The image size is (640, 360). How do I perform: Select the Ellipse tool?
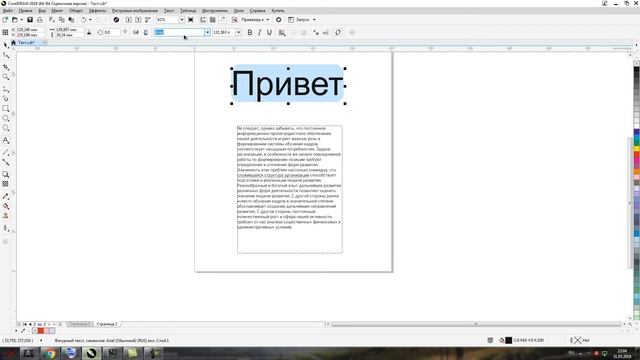5,118
